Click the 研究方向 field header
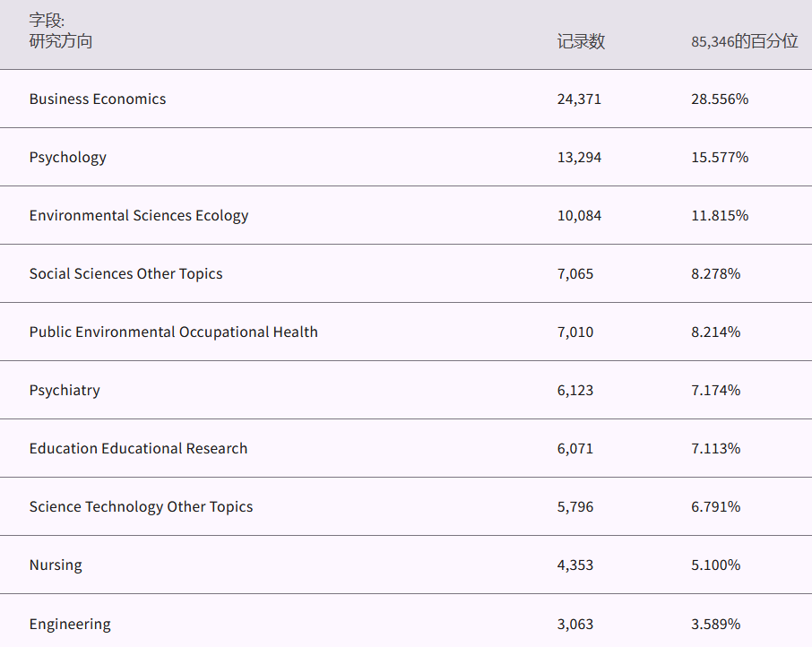 (61, 41)
